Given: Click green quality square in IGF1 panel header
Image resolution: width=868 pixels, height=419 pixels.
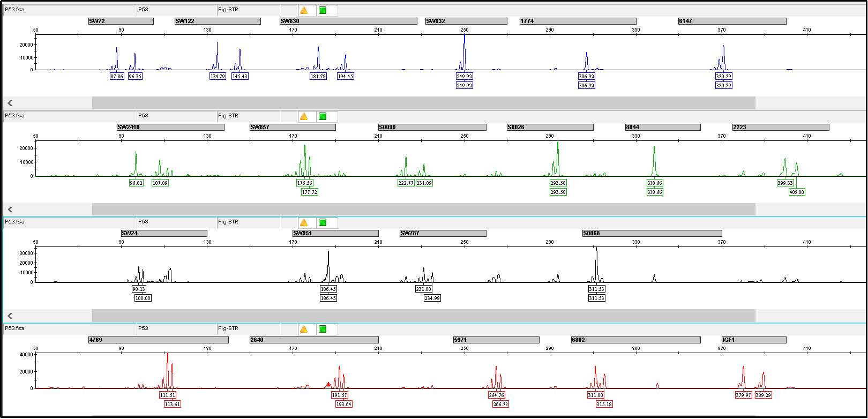Looking at the screenshot, I should [x=323, y=329].
